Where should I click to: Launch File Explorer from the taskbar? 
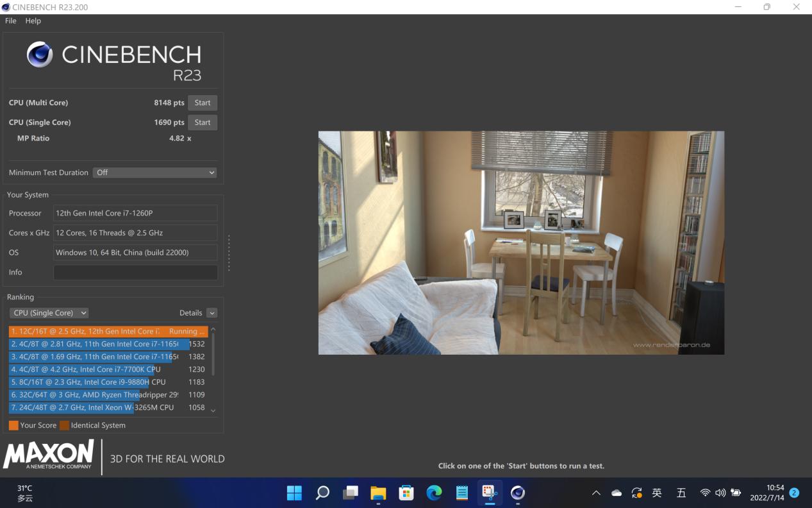(378, 493)
